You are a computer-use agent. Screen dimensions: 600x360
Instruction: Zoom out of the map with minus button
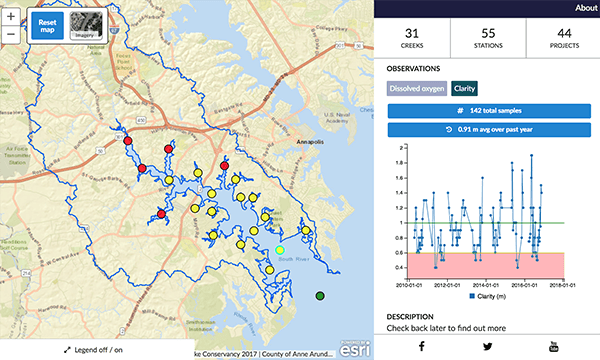pos(11,34)
